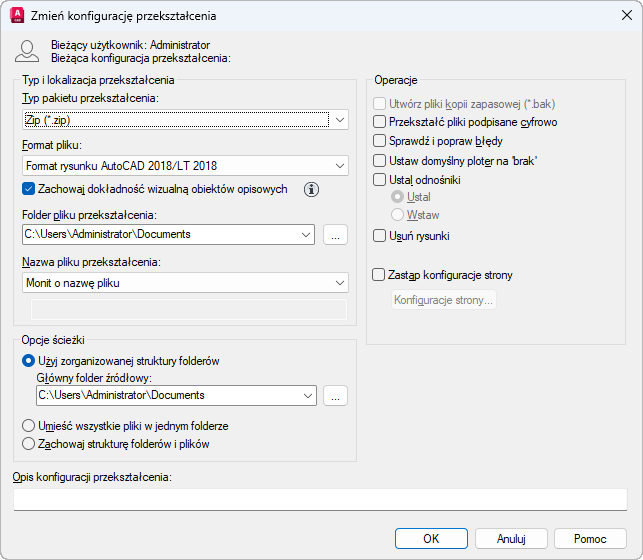The height and width of the screenshot is (560, 643).
Task: Browse for the transmittal file folder
Action: click(336, 235)
